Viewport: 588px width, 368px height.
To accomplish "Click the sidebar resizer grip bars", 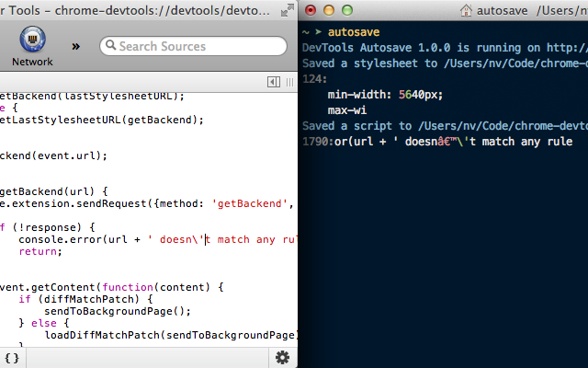I will 289,82.
